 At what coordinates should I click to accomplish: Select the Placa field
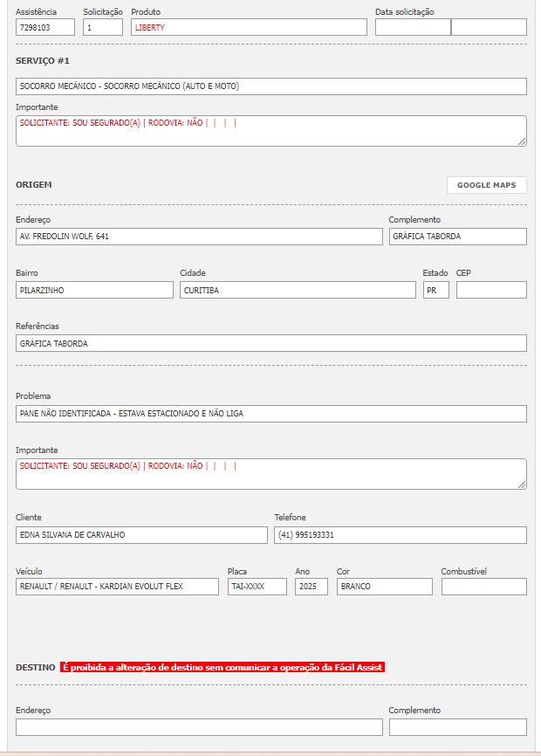[x=257, y=587]
